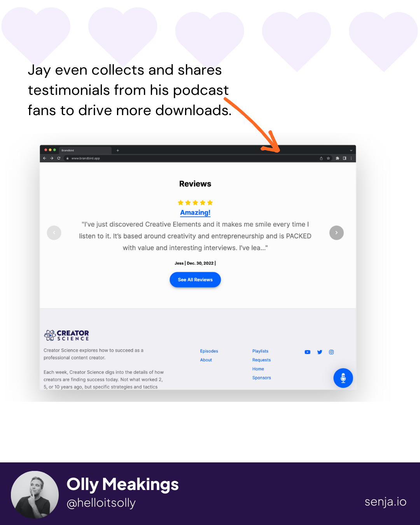
Task: Show the next review with the right arrow
Action: tap(336, 233)
